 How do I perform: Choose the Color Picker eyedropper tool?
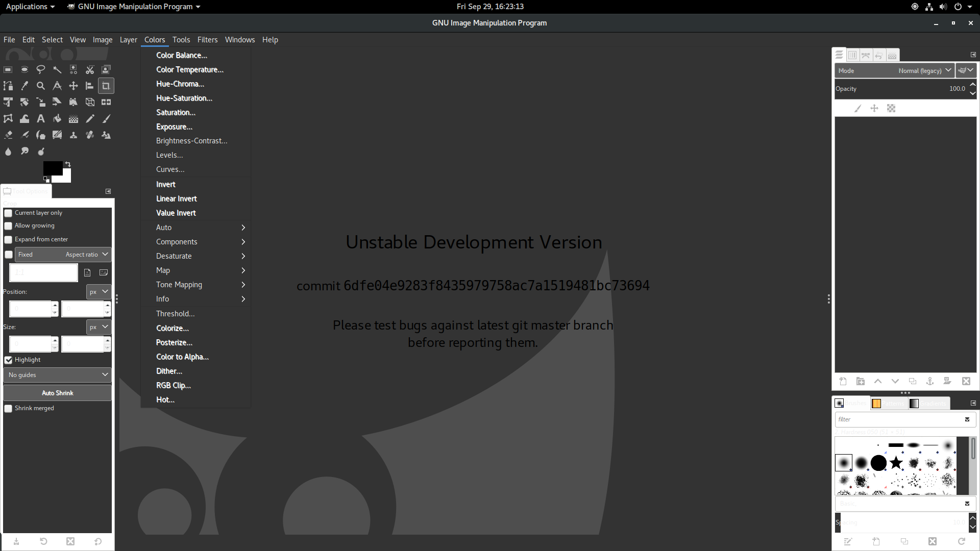(24, 86)
